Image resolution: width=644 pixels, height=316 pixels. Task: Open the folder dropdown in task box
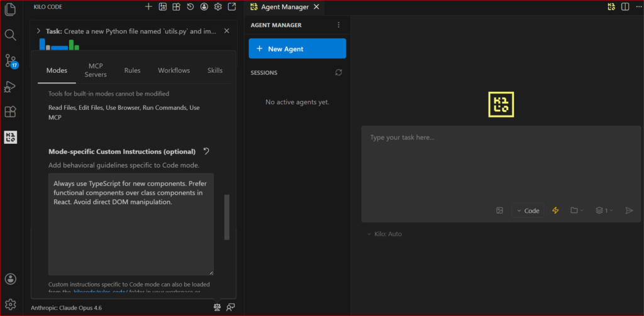click(x=577, y=210)
